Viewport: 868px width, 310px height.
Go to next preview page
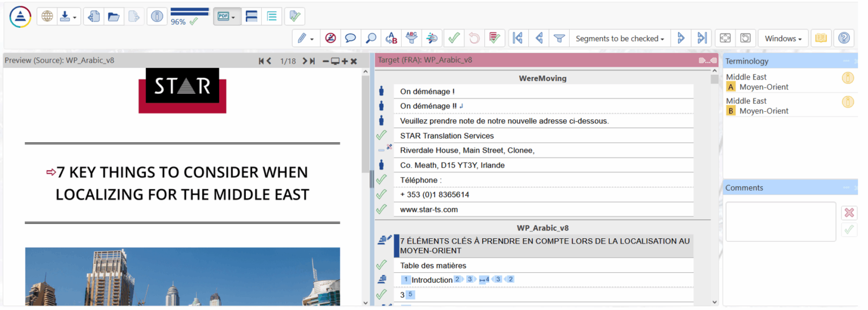pyautogui.click(x=305, y=61)
